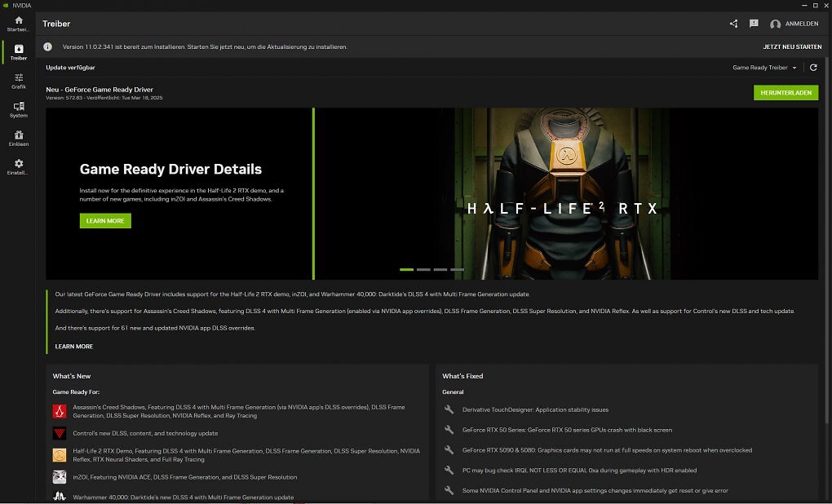Click the inZOI game icon

point(60,477)
